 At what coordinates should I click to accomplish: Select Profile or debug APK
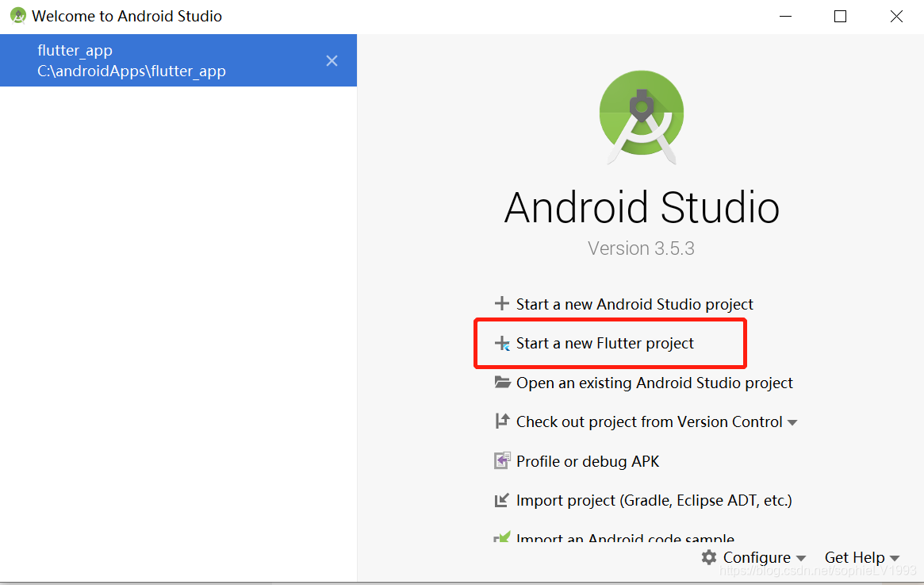588,461
